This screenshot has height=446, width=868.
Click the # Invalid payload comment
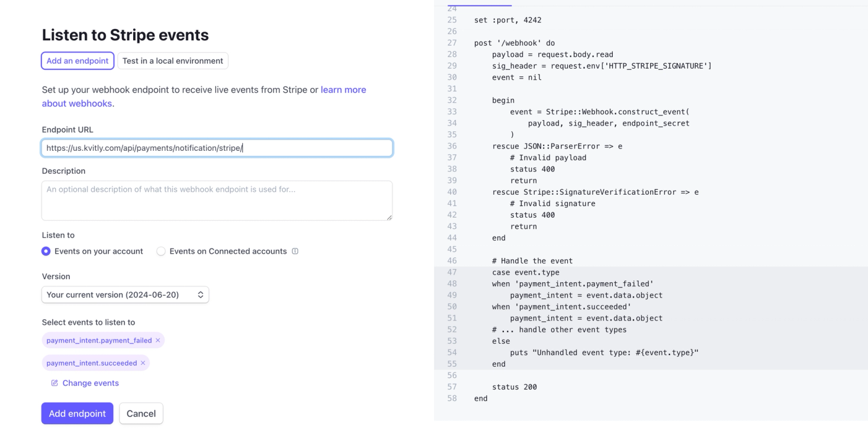(548, 158)
